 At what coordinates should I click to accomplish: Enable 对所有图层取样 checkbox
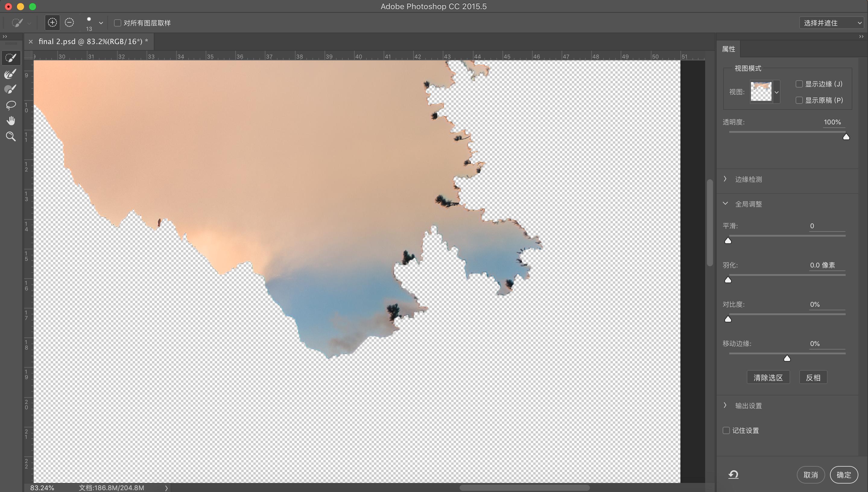pos(118,23)
